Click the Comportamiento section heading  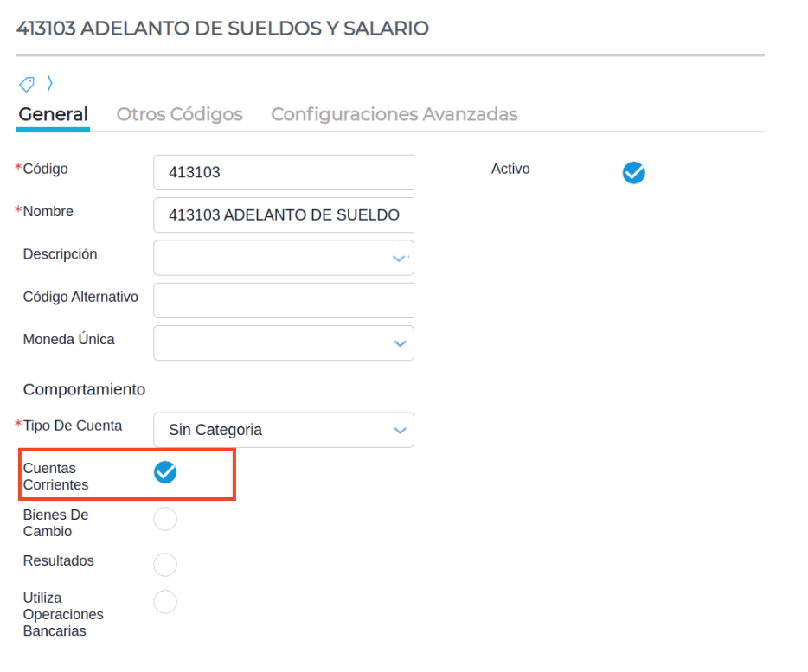pos(84,389)
